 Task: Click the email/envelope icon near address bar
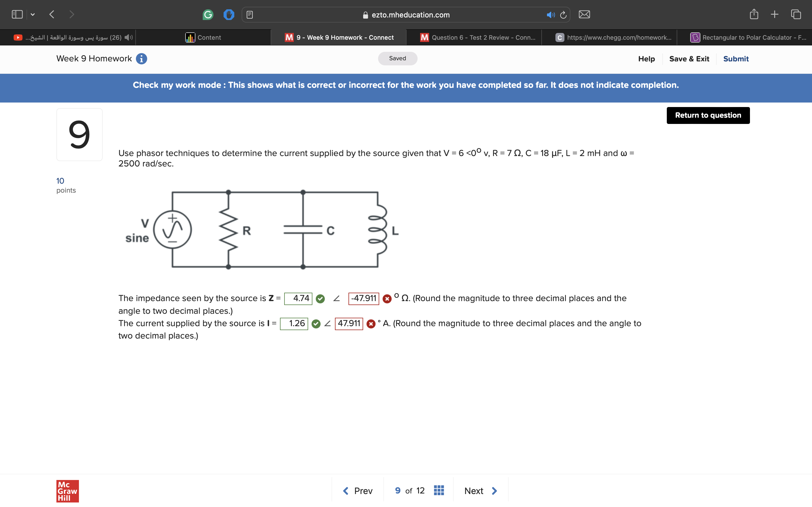point(584,14)
